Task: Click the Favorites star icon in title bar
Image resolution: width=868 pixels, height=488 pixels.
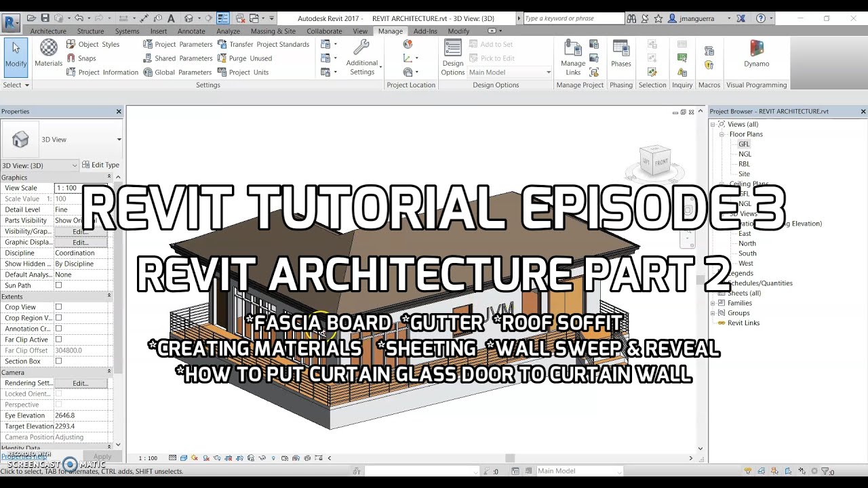Action: [x=658, y=18]
